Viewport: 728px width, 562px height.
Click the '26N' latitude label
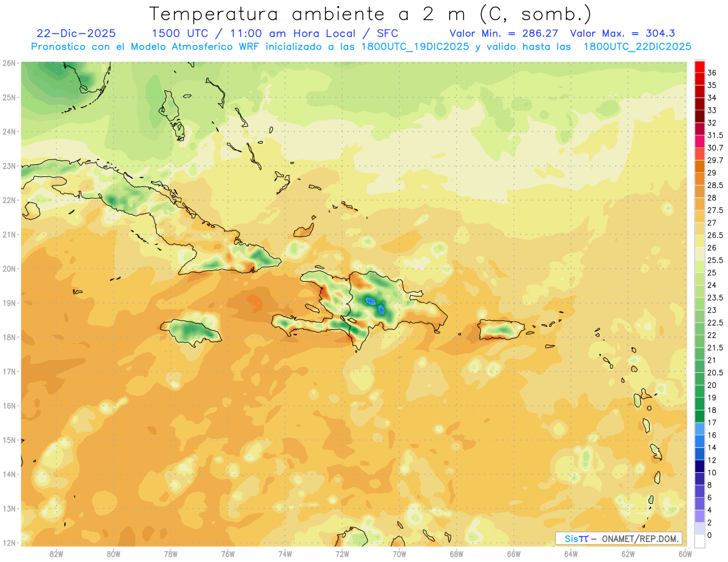click(x=9, y=63)
